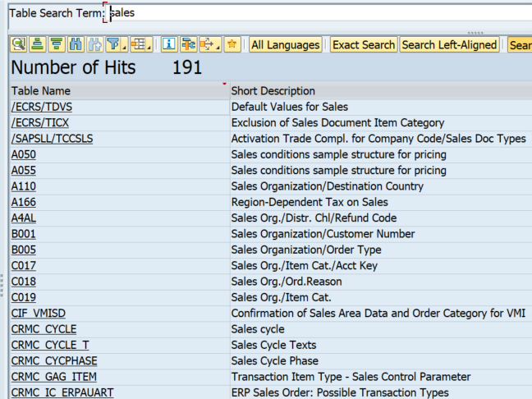The image size is (532, 399).
Task: Open the /SAPSLL/TCCSLS table entry
Action: [x=52, y=139]
